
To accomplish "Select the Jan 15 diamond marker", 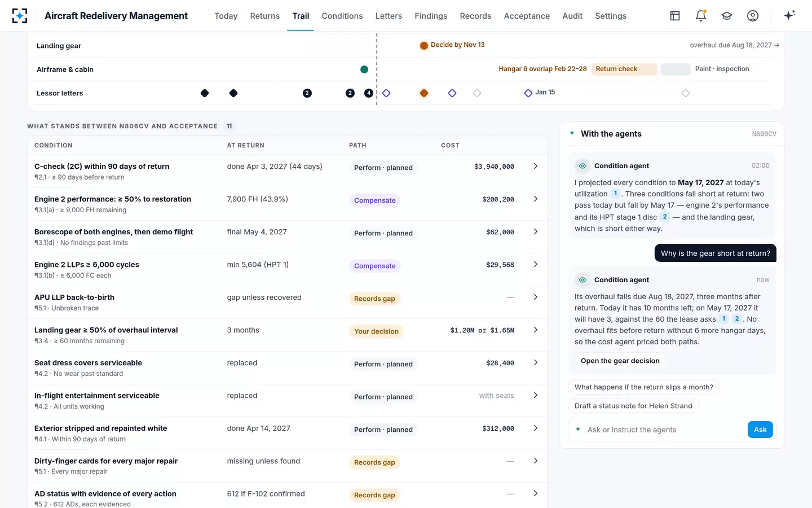I will tap(528, 93).
